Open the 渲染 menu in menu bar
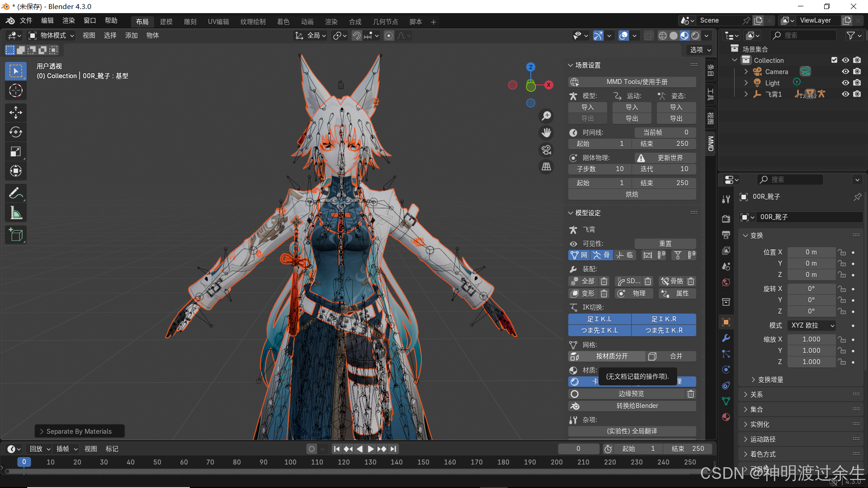The width and height of the screenshot is (868, 488). (x=69, y=21)
